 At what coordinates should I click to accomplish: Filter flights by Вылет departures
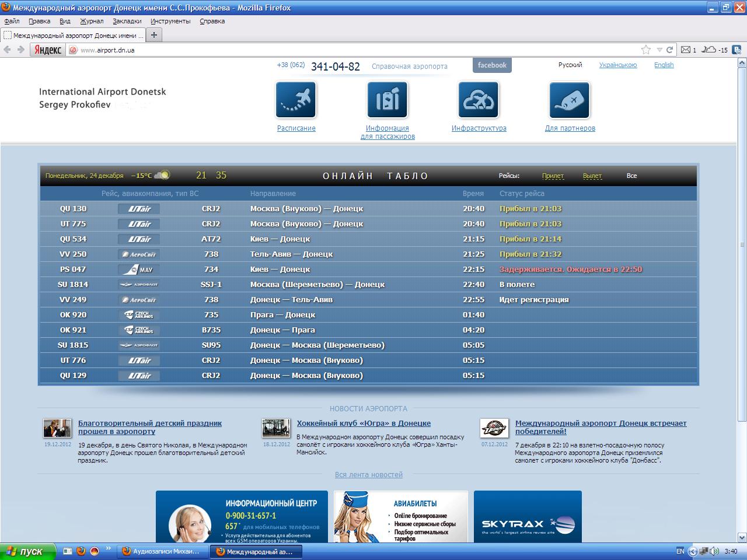[x=592, y=176]
